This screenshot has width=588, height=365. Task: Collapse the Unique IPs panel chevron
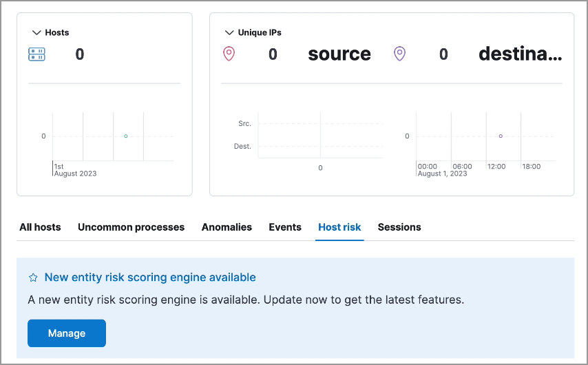pyautogui.click(x=229, y=32)
